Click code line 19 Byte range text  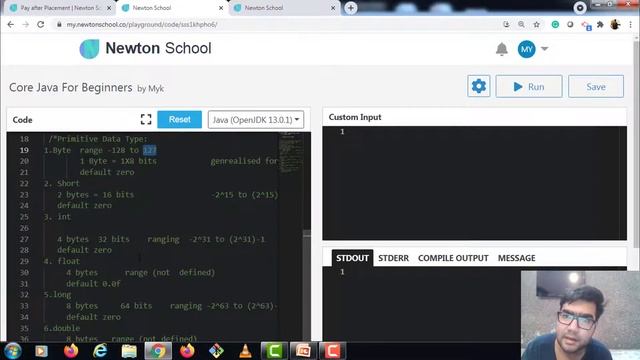tap(100, 150)
